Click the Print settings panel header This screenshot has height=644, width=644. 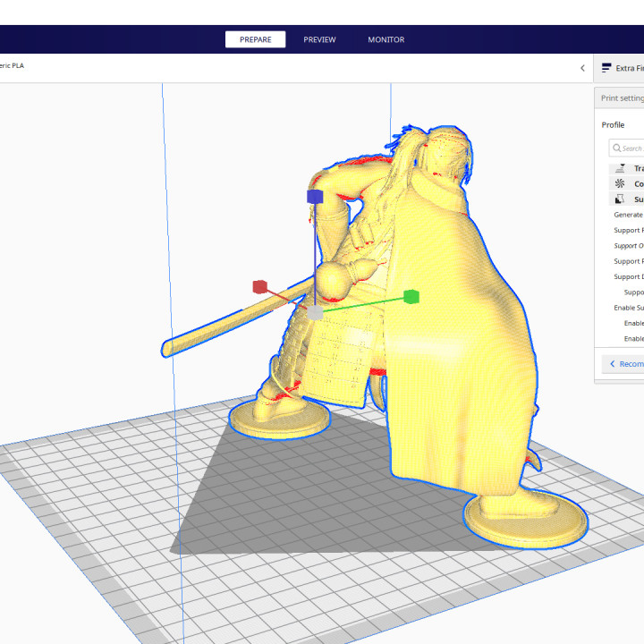point(622,98)
